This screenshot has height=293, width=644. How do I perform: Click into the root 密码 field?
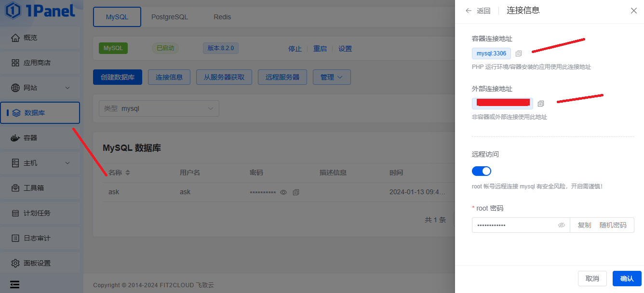point(513,225)
